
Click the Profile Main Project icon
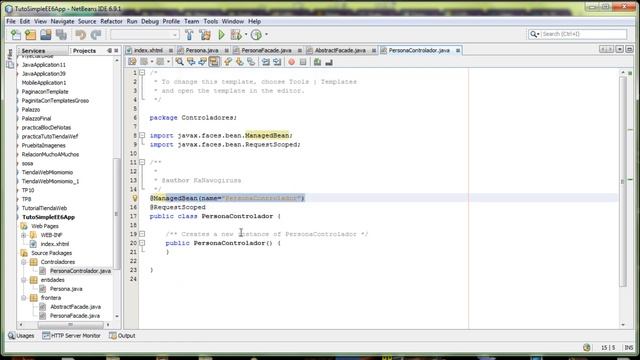point(256,35)
